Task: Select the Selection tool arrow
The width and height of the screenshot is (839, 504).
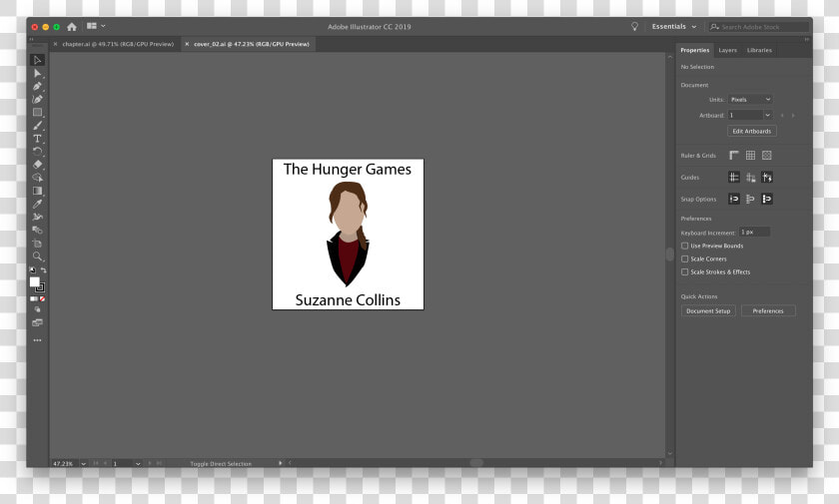Action: click(x=37, y=60)
